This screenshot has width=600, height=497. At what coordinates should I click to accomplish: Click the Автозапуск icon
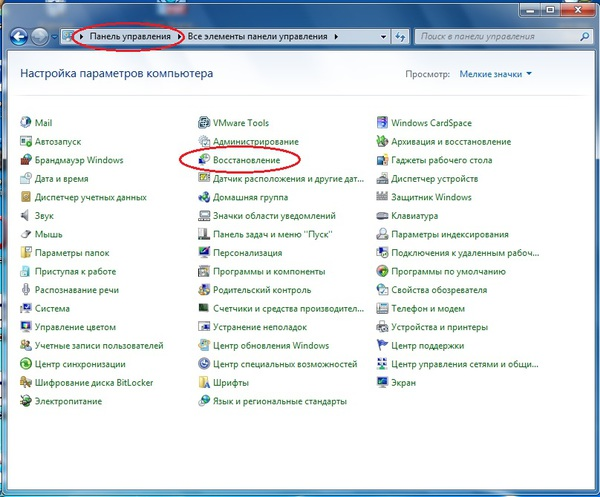[26, 141]
